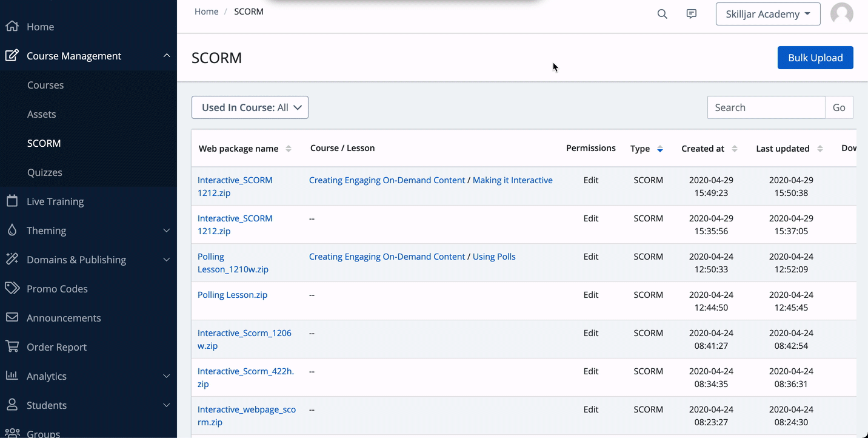Click last updated 2020-04-24 08:36:31

pyautogui.click(x=791, y=377)
